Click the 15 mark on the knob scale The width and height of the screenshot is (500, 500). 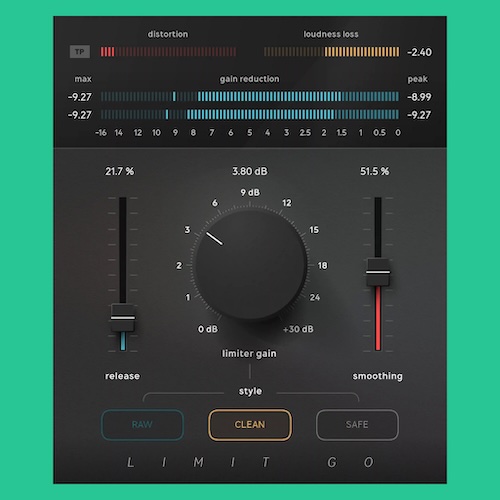click(x=314, y=230)
